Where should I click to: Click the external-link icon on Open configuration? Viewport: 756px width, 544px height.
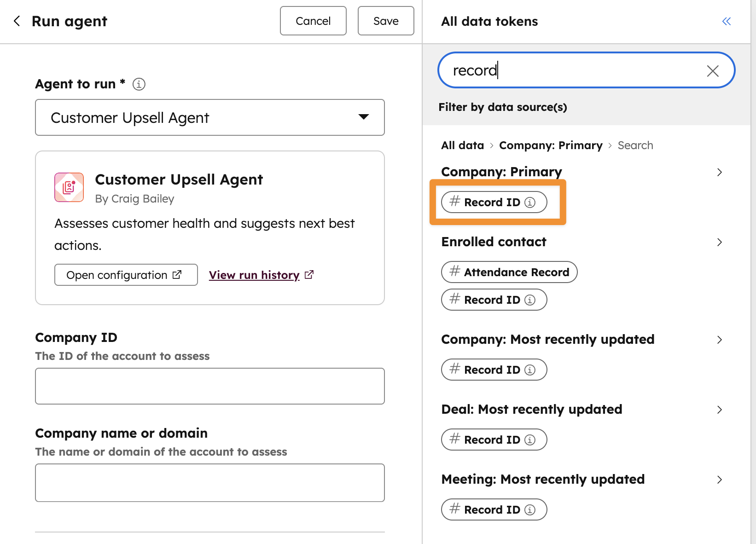tap(177, 274)
